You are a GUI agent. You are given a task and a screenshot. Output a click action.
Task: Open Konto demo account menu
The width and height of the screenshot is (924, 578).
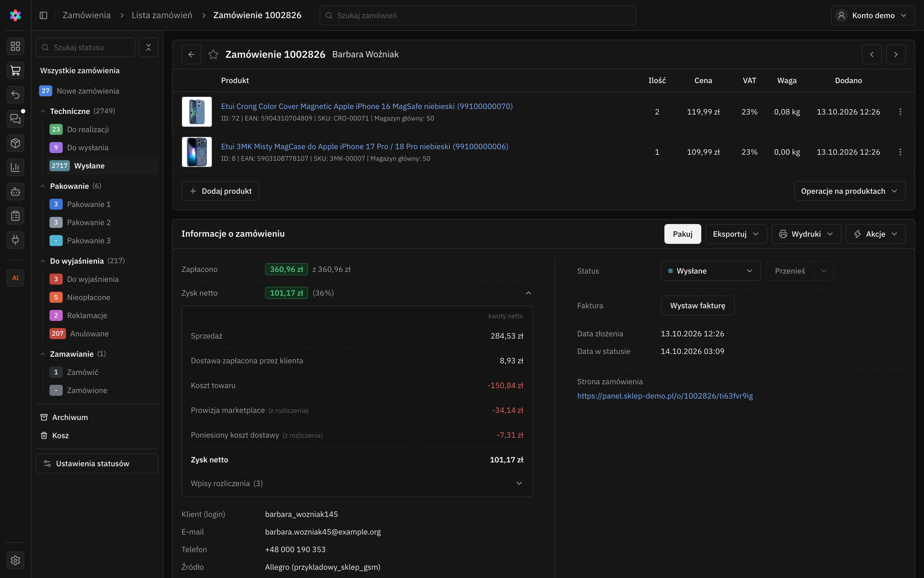coord(873,15)
